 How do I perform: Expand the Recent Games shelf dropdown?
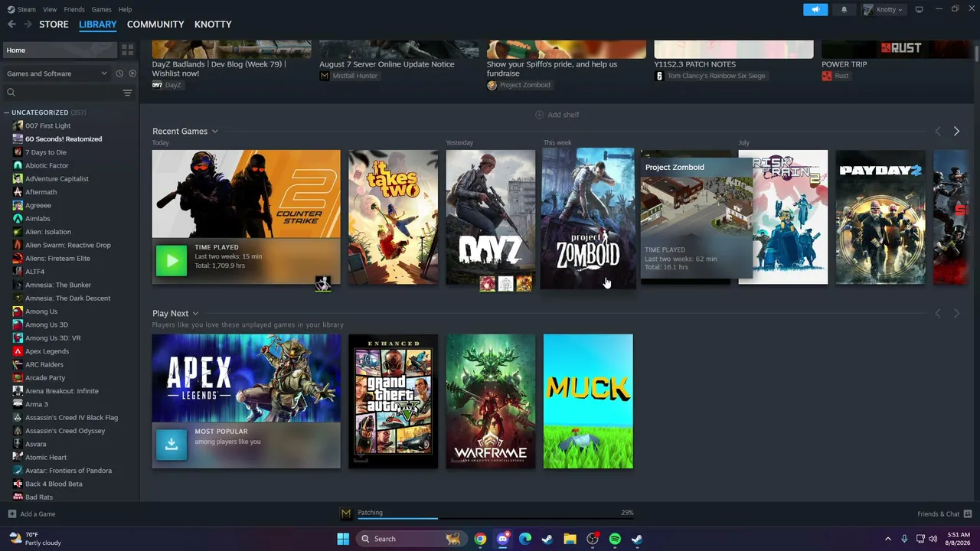coord(214,132)
